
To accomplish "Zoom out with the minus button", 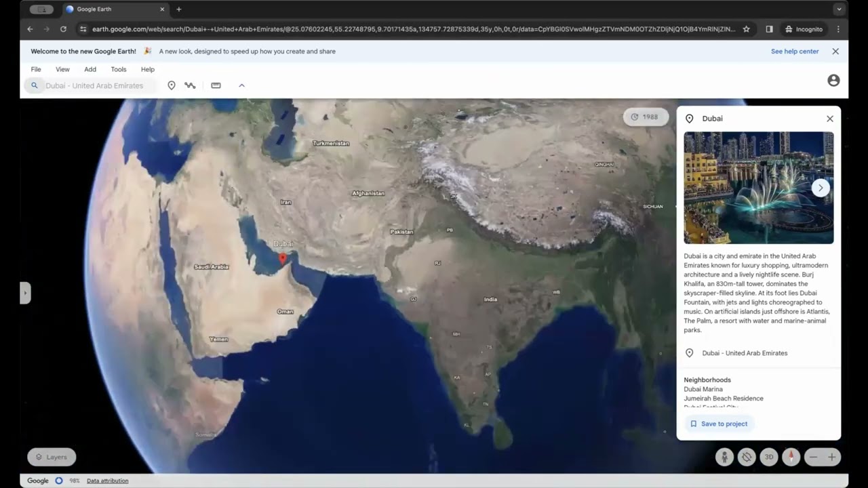I will click(x=813, y=457).
